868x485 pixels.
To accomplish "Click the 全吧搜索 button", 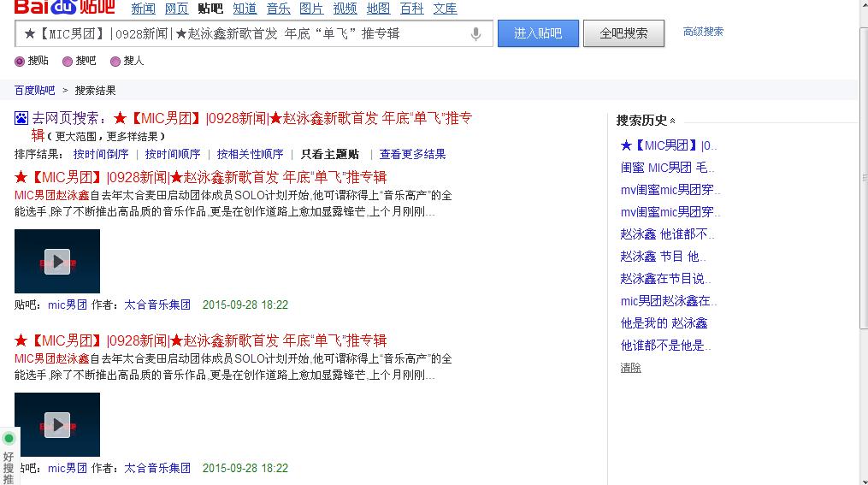I will coord(624,33).
